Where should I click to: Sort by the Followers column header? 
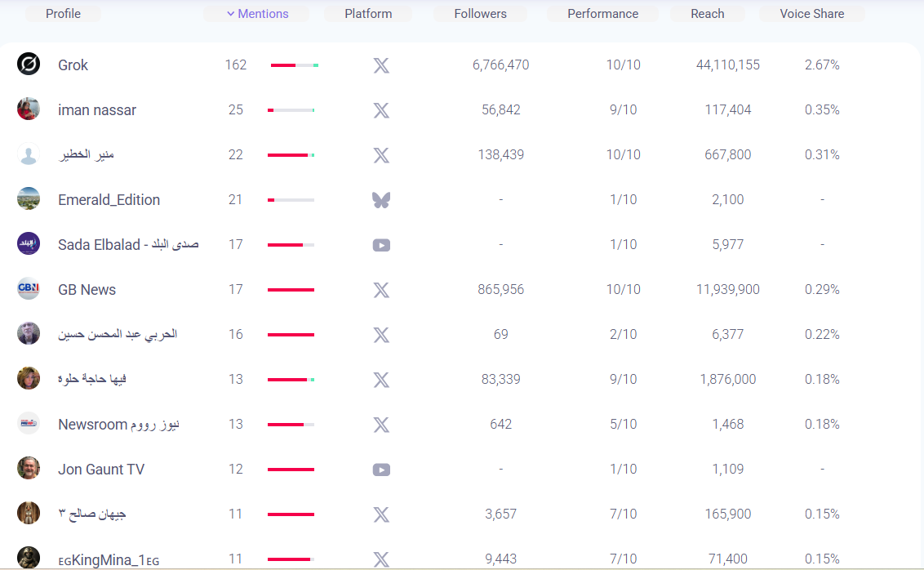point(480,14)
